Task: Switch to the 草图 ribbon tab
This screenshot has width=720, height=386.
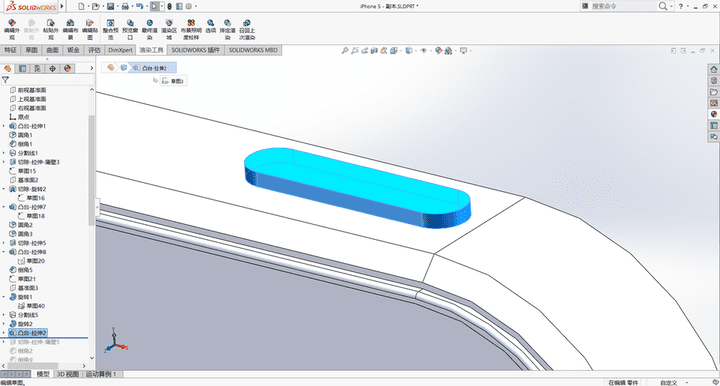Action: (32, 50)
